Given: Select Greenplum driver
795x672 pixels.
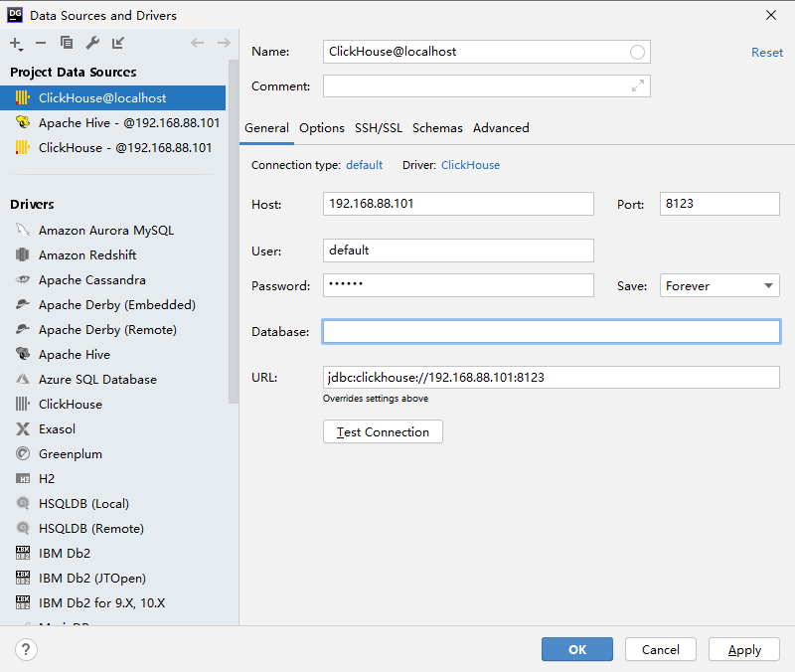Looking at the screenshot, I should [x=112, y=454].
